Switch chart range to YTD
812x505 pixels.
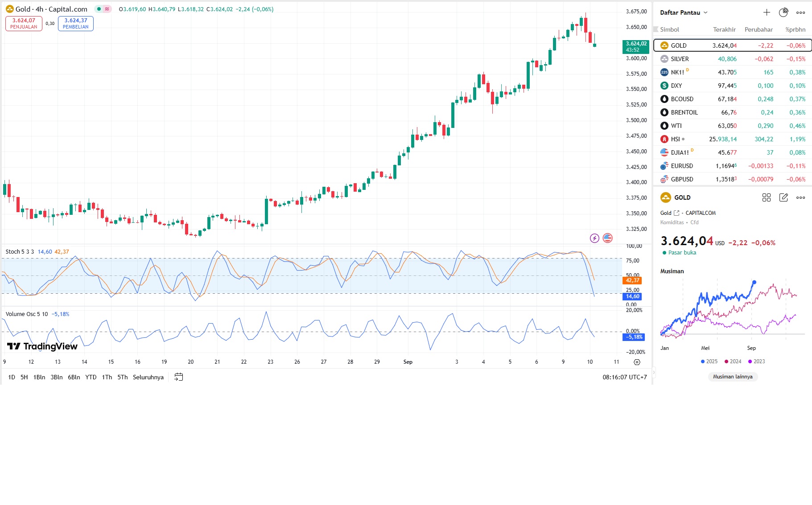91,377
